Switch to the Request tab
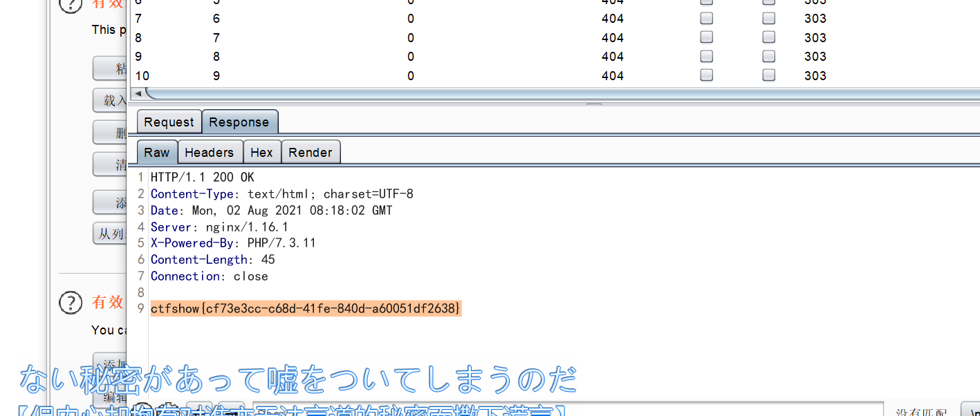The height and width of the screenshot is (416, 980). [168, 122]
